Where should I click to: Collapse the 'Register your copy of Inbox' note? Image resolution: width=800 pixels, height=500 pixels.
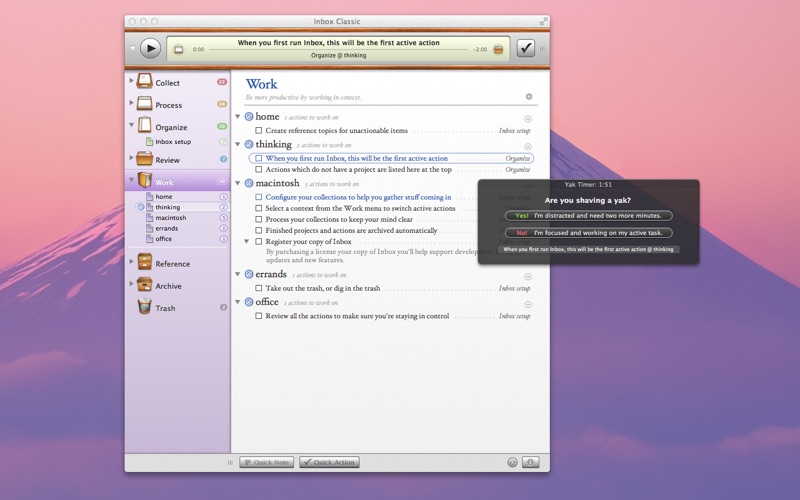246,241
